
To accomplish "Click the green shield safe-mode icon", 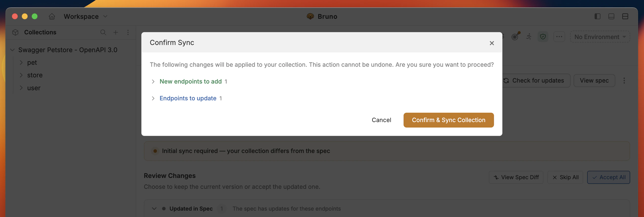I will click(543, 37).
